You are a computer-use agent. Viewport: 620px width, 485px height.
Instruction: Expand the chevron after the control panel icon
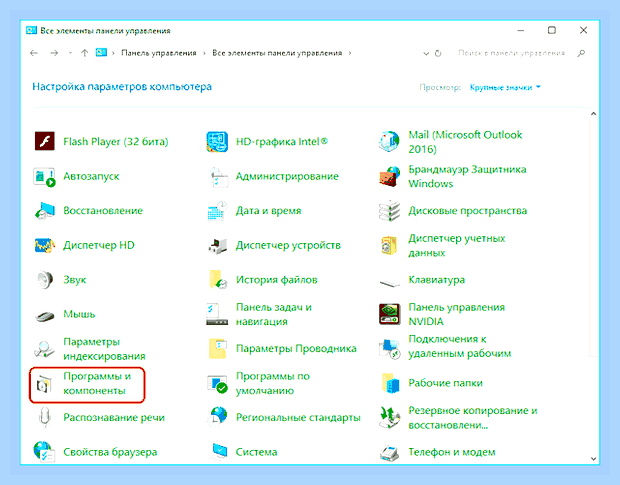coord(113,53)
